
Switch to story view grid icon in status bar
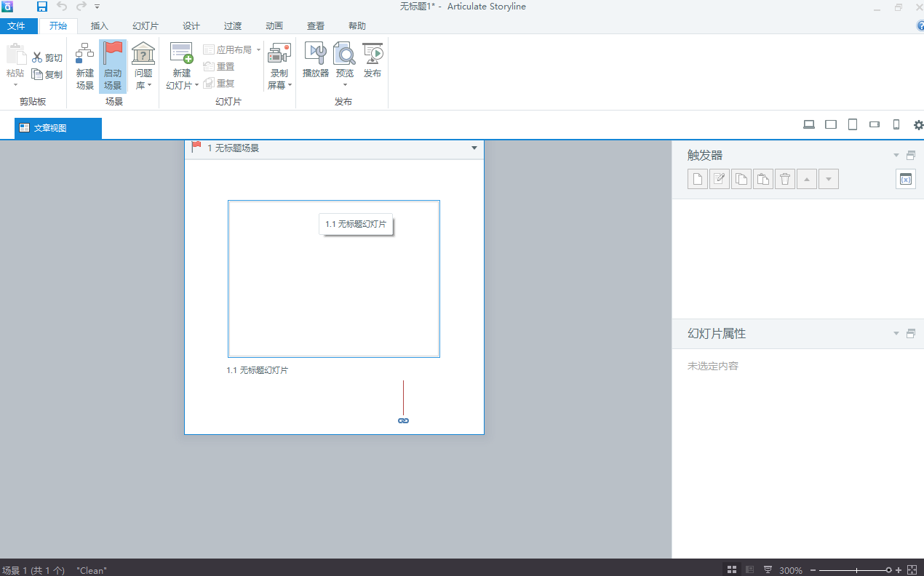(x=732, y=569)
